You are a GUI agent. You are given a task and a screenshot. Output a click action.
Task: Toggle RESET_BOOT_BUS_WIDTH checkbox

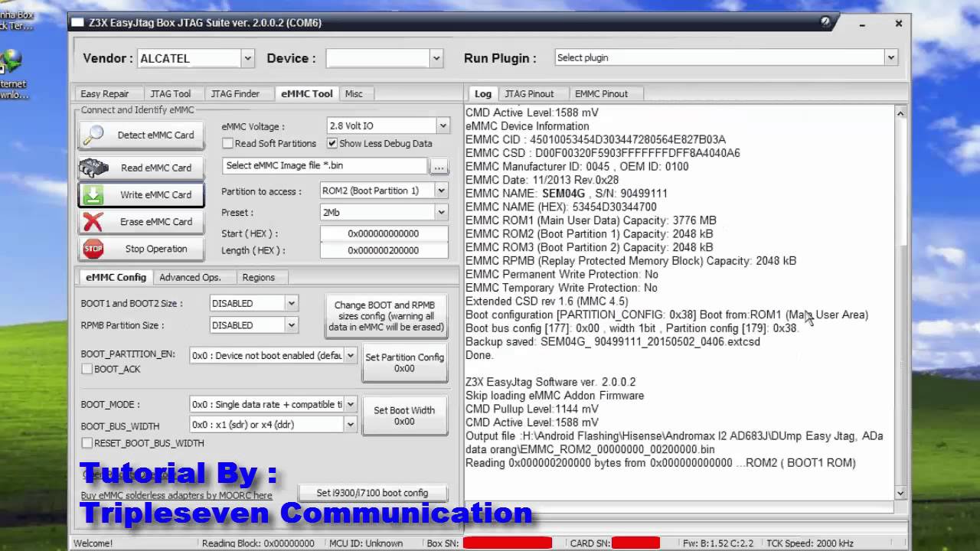87,443
